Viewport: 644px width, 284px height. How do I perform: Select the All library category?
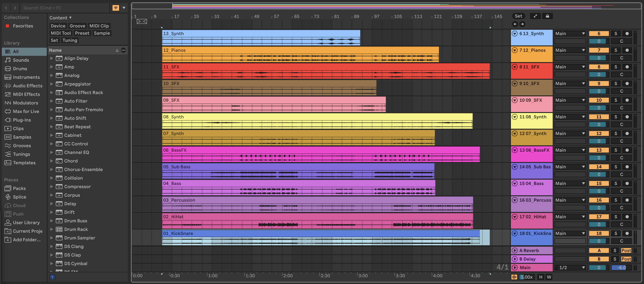[x=24, y=52]
